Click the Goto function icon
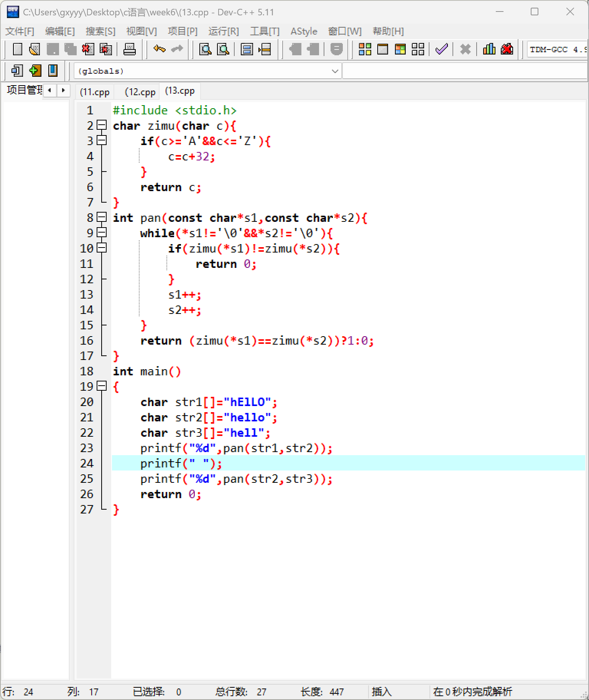The width and height of the screenshot is (589, 700). coord(247,49)
